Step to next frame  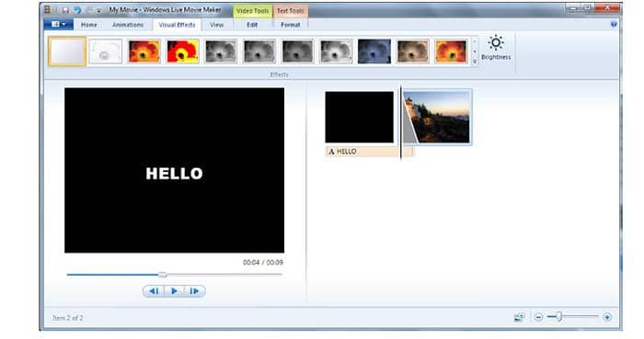click(x=195, y=291)
